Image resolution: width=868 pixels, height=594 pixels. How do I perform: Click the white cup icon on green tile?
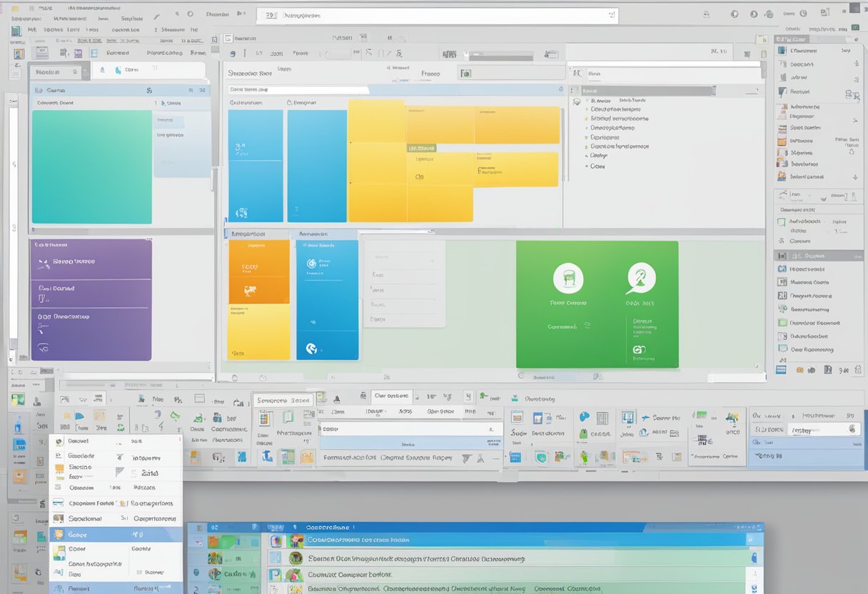[x=568, y=278]
